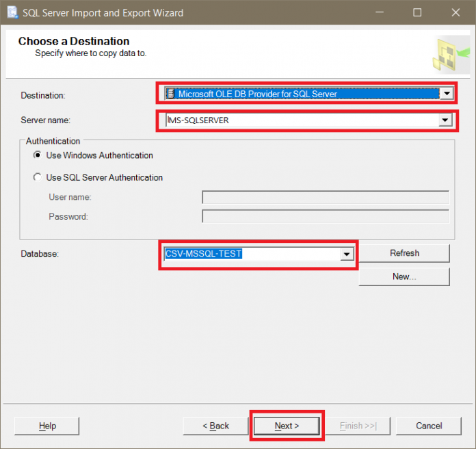Choose Use SQL Server Authentication

coord(38,177)
